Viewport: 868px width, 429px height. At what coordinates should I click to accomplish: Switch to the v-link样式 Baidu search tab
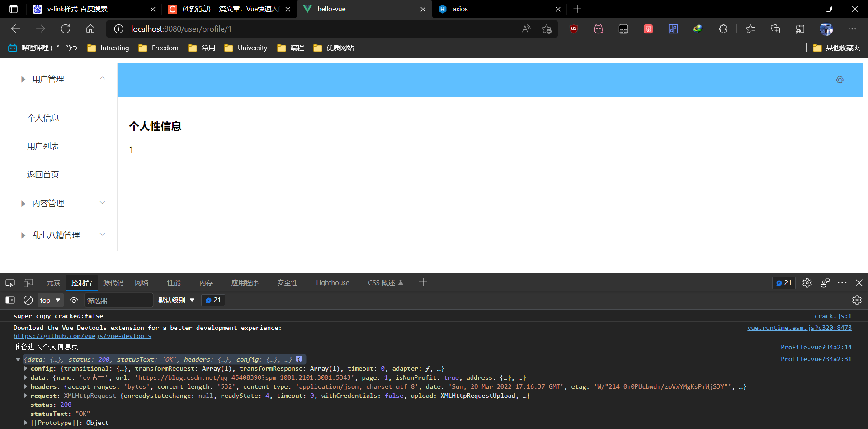[95, 9]
